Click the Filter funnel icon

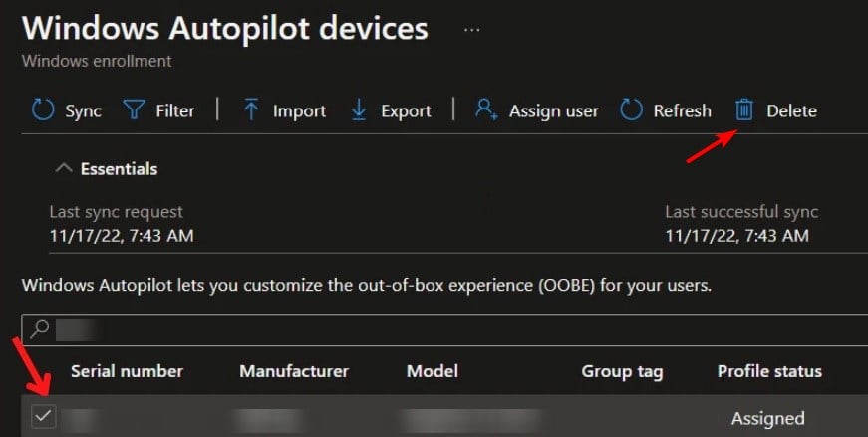(134, 110)
